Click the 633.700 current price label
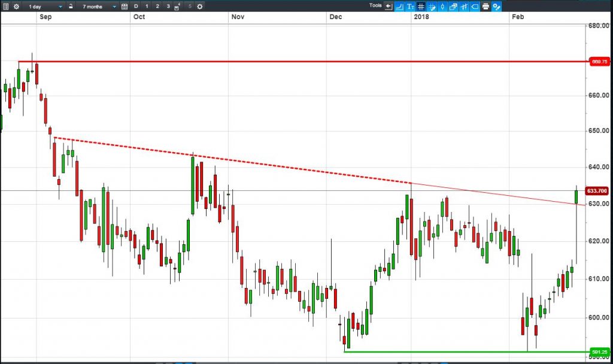 pyautogui.click(x=597, y=191)
